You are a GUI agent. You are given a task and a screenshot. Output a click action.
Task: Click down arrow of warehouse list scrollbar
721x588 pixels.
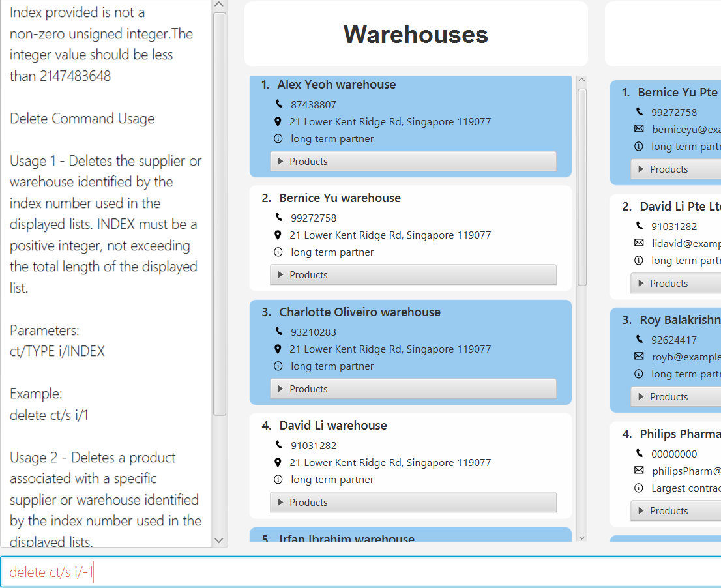(581, 537)
